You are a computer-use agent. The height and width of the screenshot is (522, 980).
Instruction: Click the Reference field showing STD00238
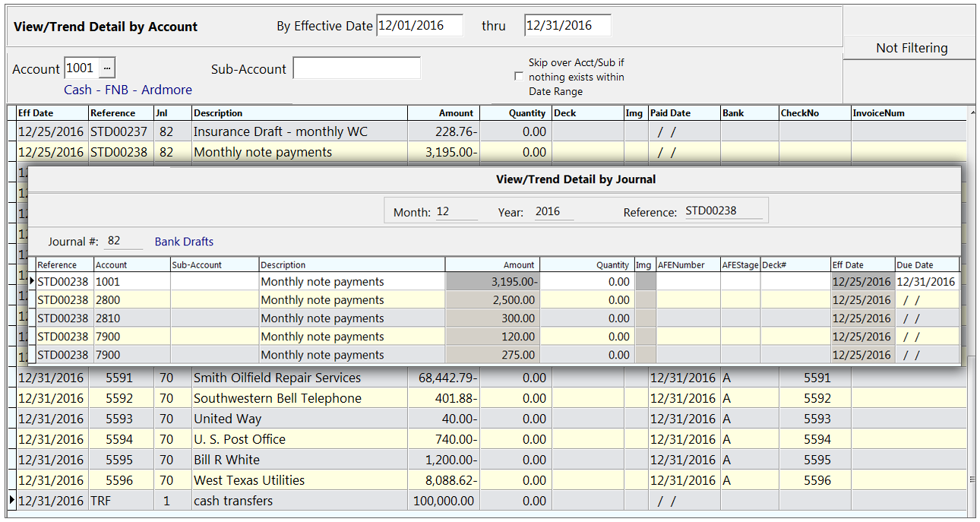tap(722, 211)
